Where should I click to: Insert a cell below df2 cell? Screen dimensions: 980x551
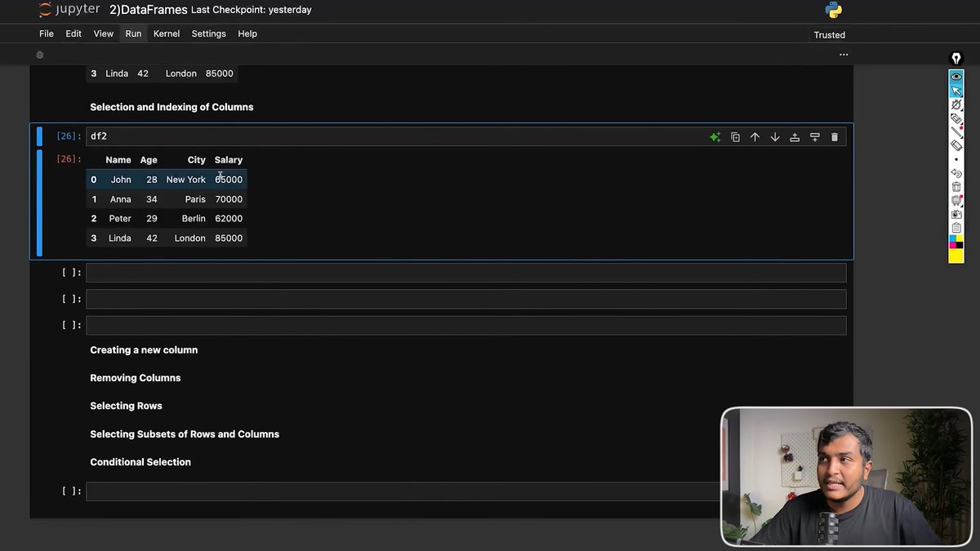click(814, 137)
